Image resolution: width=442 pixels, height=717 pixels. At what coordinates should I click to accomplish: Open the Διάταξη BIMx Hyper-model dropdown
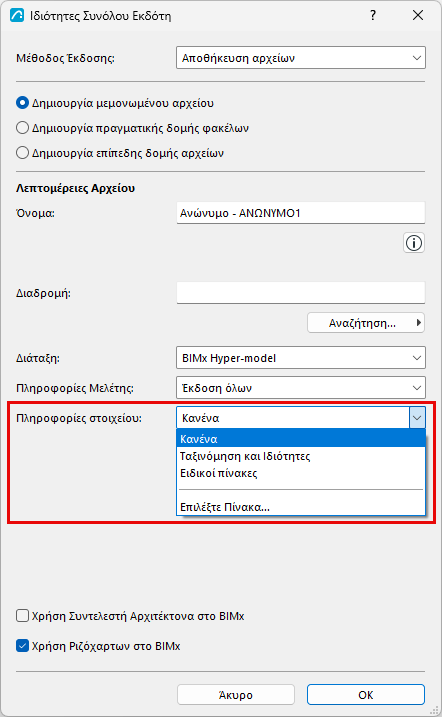tap(301, 358)
